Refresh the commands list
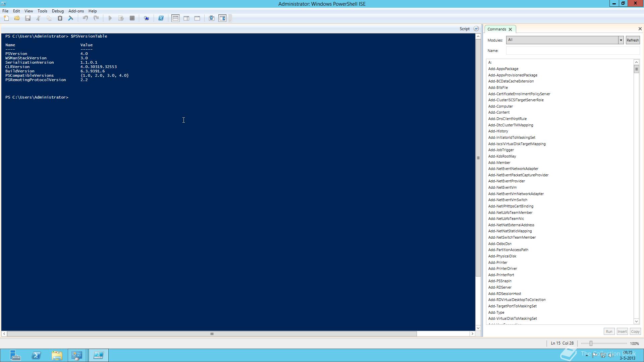This screenshot has height=362, width=644. [633, 40]
